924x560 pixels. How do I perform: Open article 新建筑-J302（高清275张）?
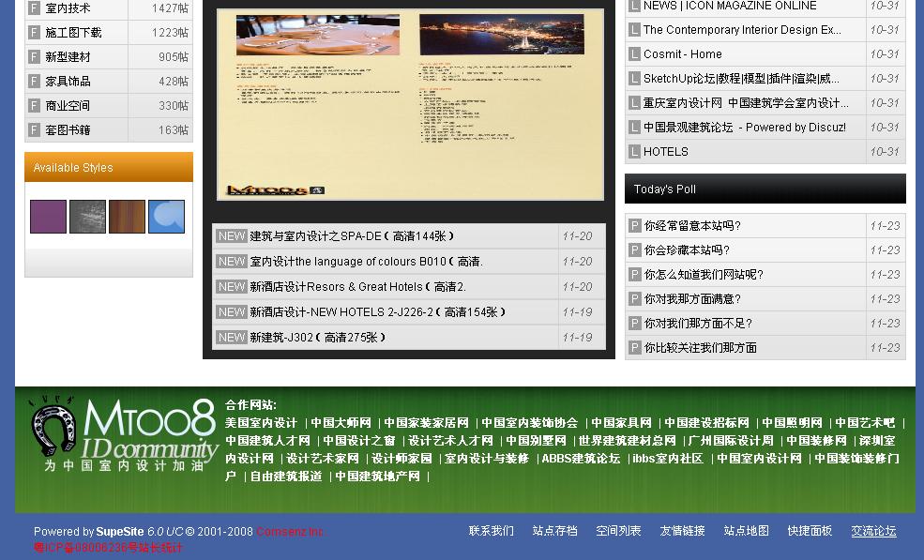[318, 338]
